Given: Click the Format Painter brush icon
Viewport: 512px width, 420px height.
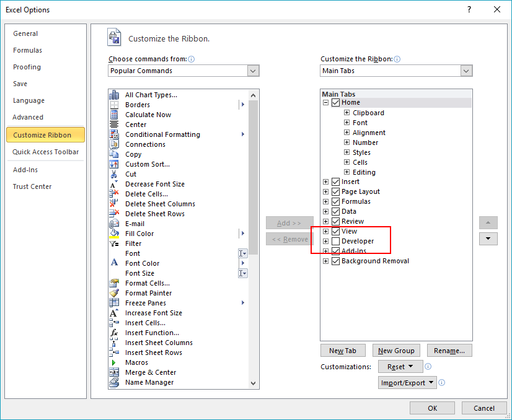Looking at the screenshot, I should [x=114, y=293].
